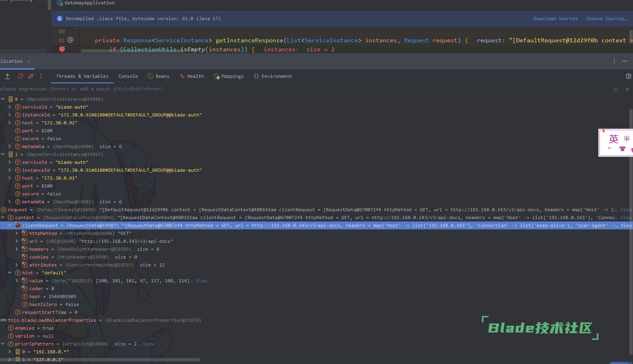633x364 pixels.
Task: Click View link on context row
Action: pyautogui.click(x=626, y=218)
